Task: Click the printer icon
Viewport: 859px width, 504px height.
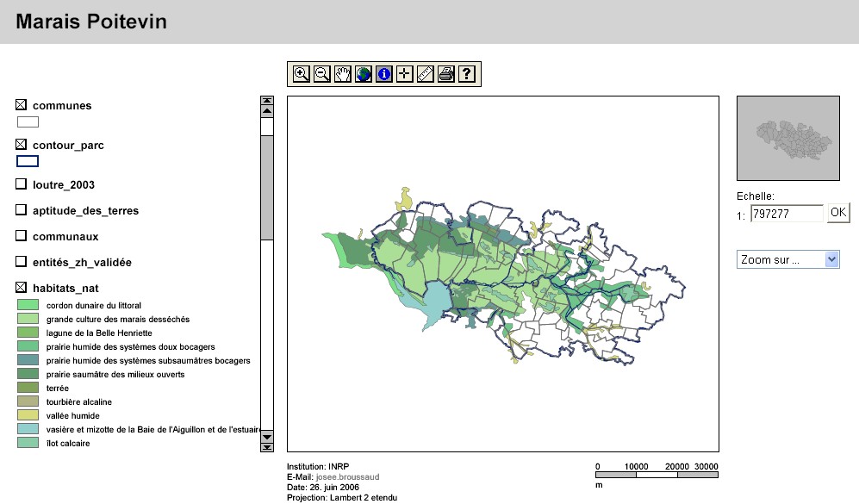Action: click(x=446, y=74)
